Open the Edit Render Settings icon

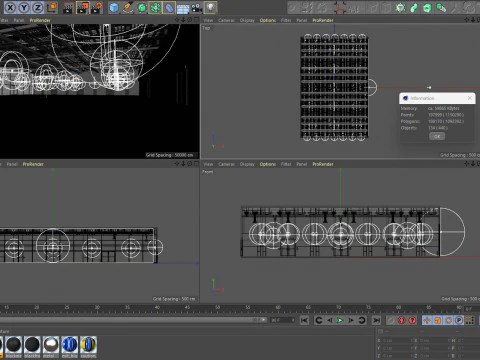[97, 7]
